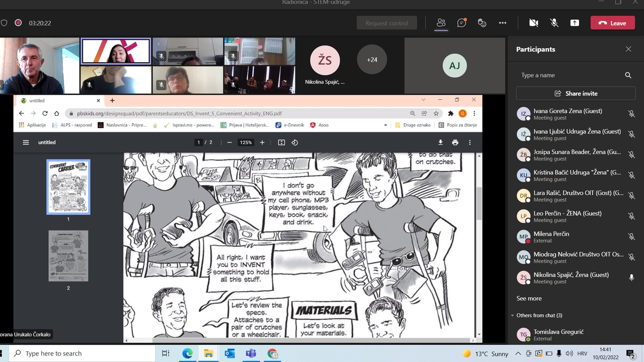This screenshot has height=362, width=644.
Task: Open the ALPS - raspored bookmark
Action: [x=72, y=125]
